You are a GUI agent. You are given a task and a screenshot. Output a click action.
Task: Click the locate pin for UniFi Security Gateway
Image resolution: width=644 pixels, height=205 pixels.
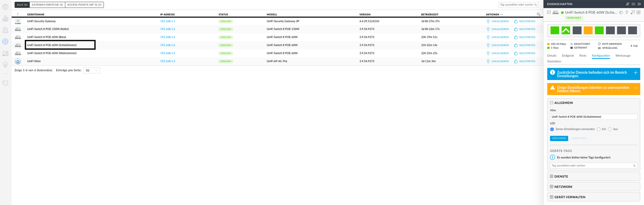pyautogui.click(x=488, y=22)
